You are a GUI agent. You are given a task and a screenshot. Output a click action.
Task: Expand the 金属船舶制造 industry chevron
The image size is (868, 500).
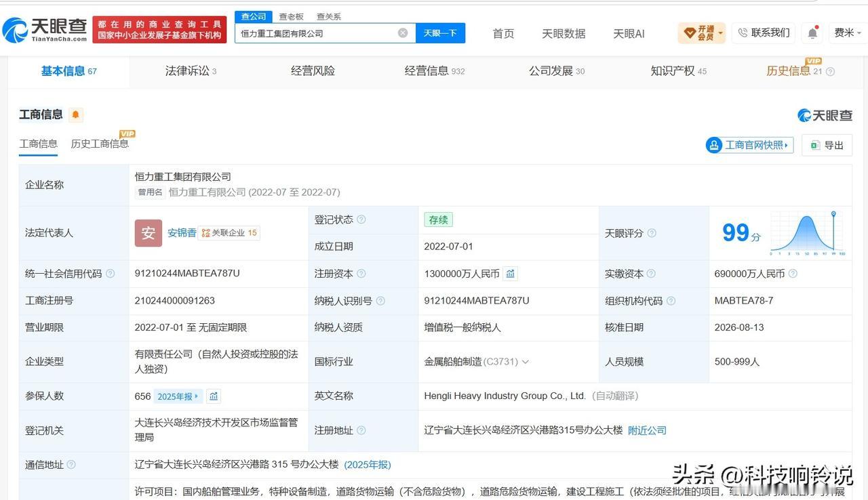pyautogui.click(x=526, y=362)
